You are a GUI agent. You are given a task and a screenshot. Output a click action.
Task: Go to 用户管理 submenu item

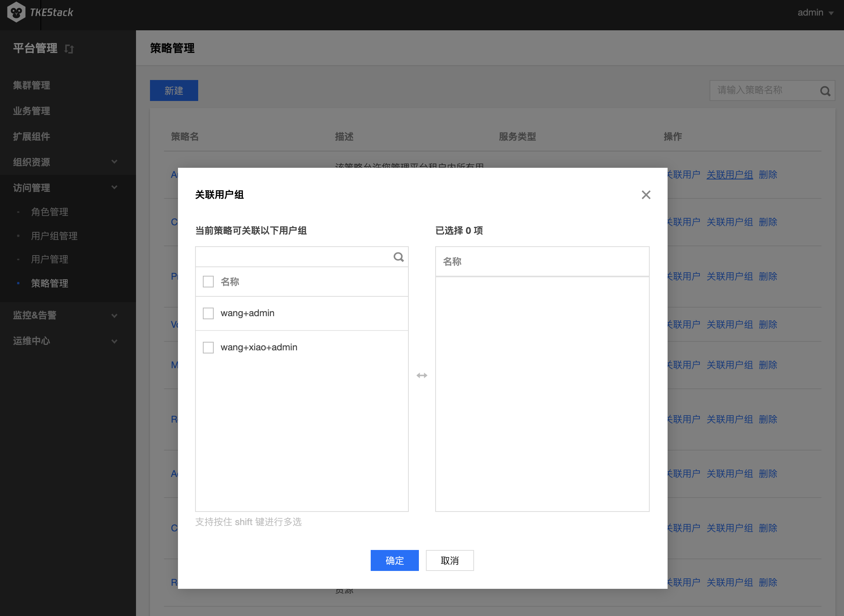[x=50, y=259]
